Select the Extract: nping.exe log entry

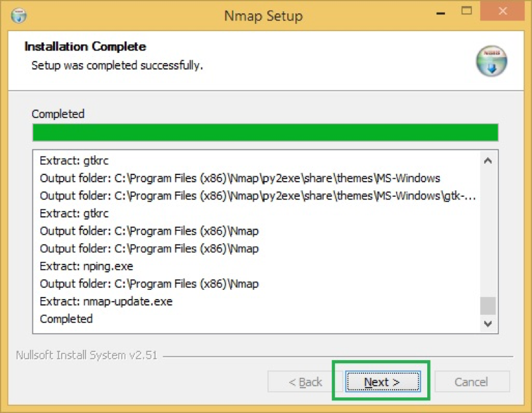click(90, 266)
